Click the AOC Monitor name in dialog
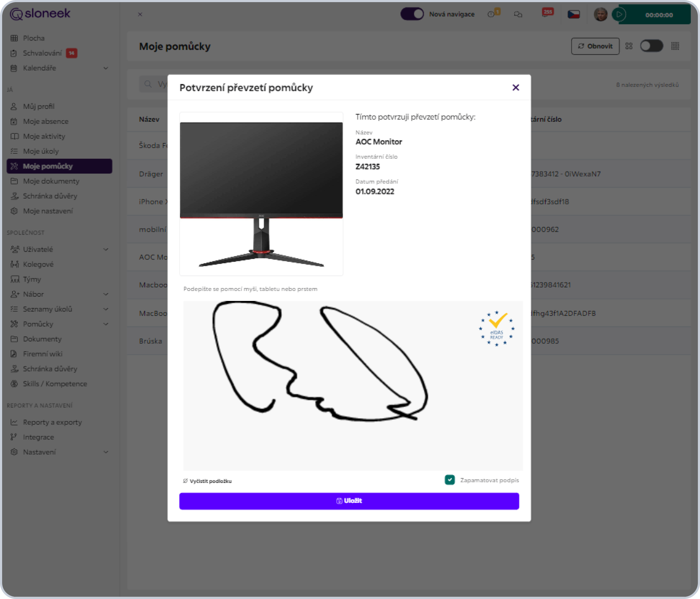Image resolution: width=700 pixels, height=599 pixels. coord(379,142)
